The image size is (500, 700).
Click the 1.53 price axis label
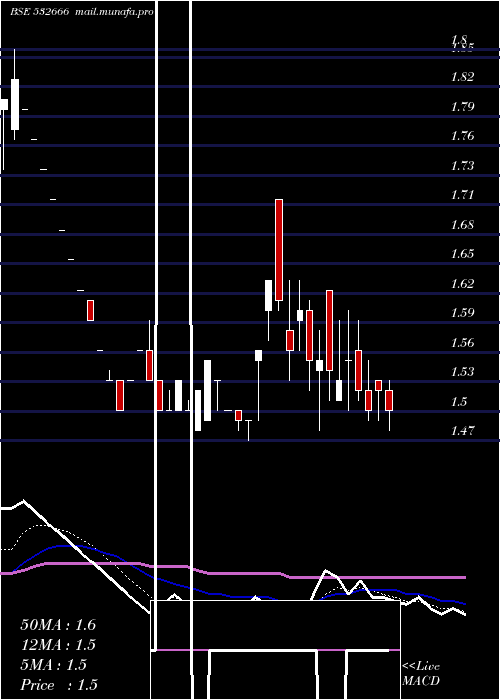pos(462,371)
